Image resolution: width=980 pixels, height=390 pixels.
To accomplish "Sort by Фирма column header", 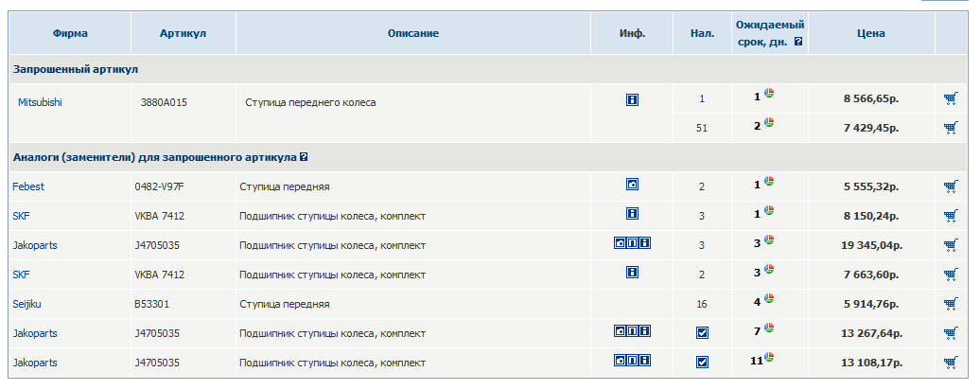I will (x=70, y=34).
